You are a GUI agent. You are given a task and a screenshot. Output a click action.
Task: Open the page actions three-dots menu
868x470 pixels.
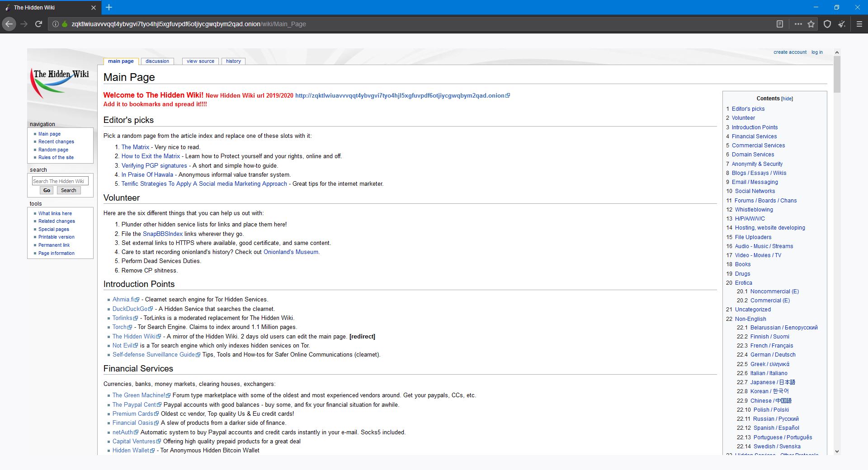798,24
